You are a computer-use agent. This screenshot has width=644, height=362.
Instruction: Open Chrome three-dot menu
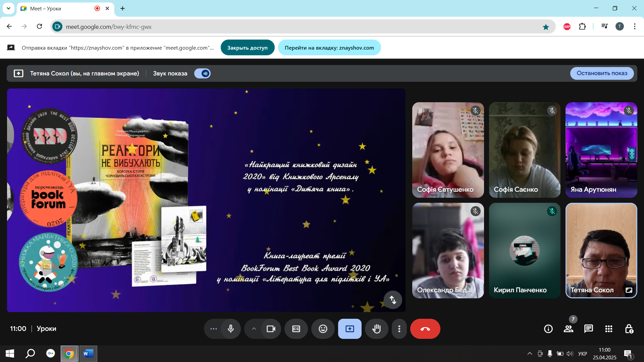coord(635,26)
